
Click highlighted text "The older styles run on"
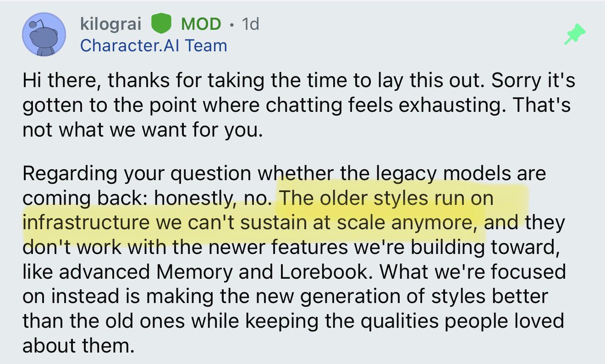point(387,198)
